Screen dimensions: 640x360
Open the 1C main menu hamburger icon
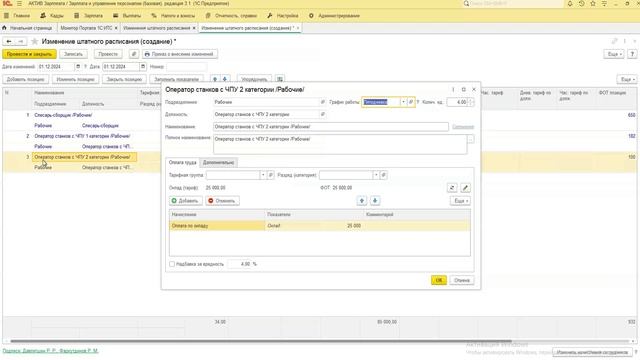[x=19, y=4]
